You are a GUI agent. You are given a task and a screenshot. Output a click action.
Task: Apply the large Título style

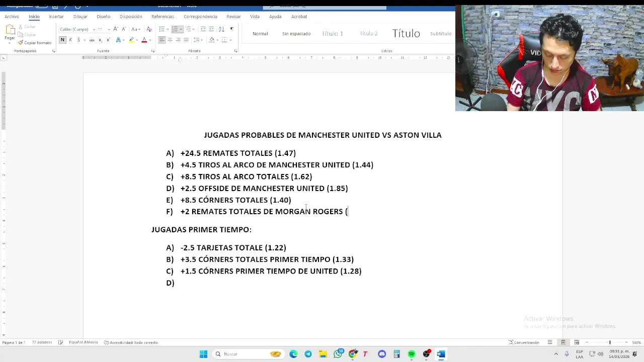click(406, 34)
